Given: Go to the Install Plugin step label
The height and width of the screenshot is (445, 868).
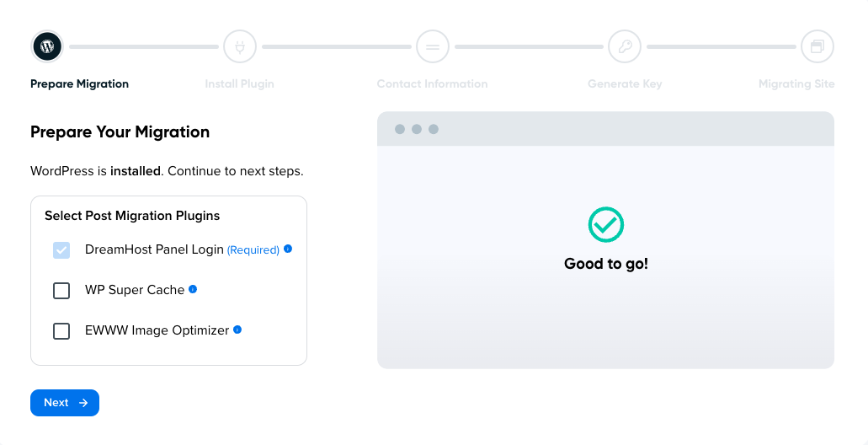Looking at the screenshot, I should (x=239, y=83).
